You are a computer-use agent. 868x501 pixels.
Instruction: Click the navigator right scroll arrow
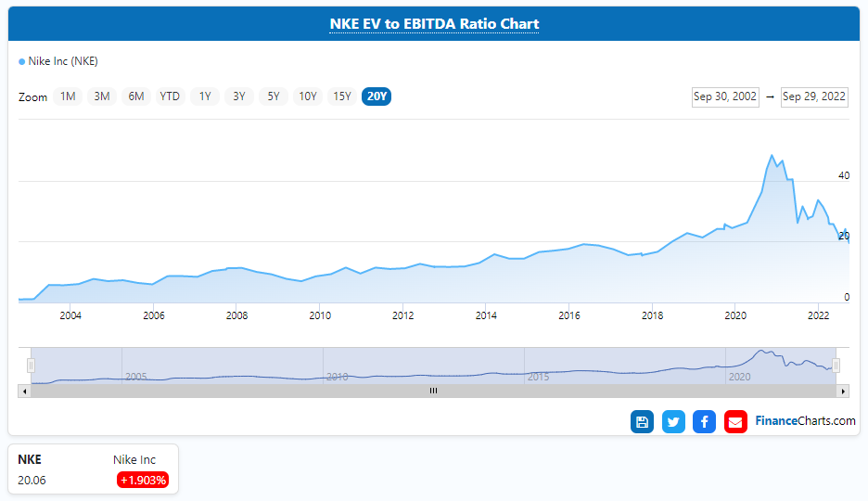coord(843,391)
